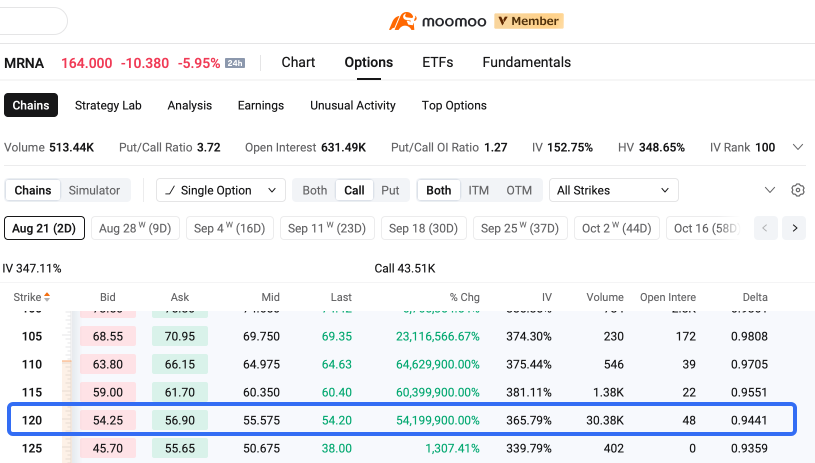Click bid price 59.00 for strike 115

(108, 392)
